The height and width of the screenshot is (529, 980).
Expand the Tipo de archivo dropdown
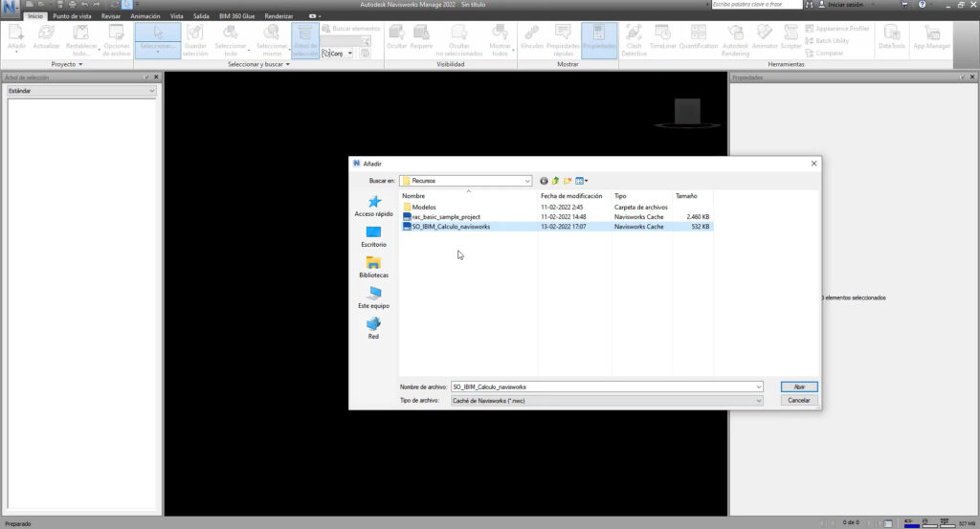click(x=758, y=401)
